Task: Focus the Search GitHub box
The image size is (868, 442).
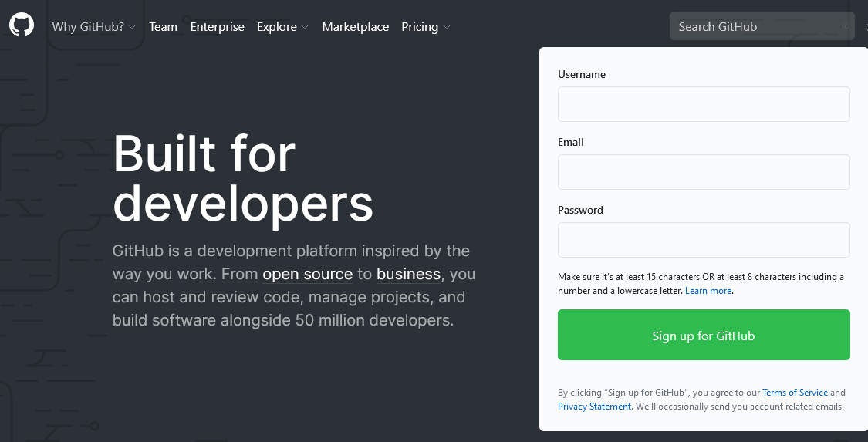Action: click(x=762, y=26)
